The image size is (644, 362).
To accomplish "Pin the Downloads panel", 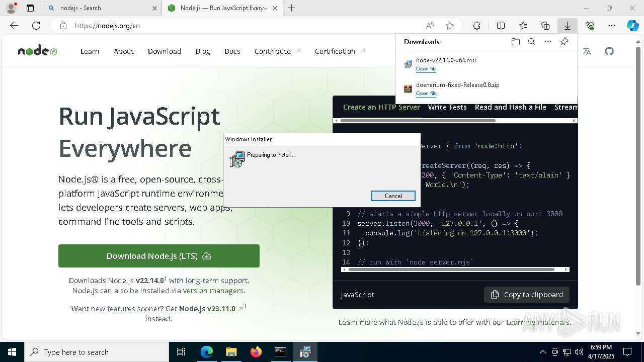I will point(564,42).
